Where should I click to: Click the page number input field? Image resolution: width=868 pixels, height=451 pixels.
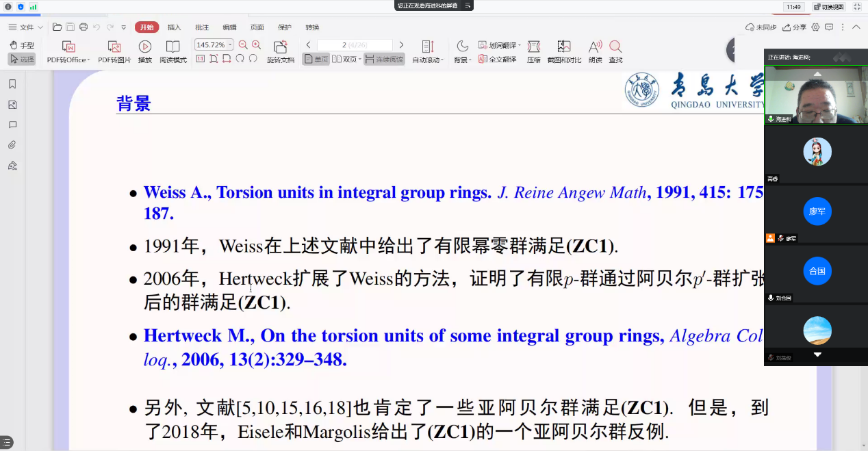pyautogui.click(x=355, y=44)
